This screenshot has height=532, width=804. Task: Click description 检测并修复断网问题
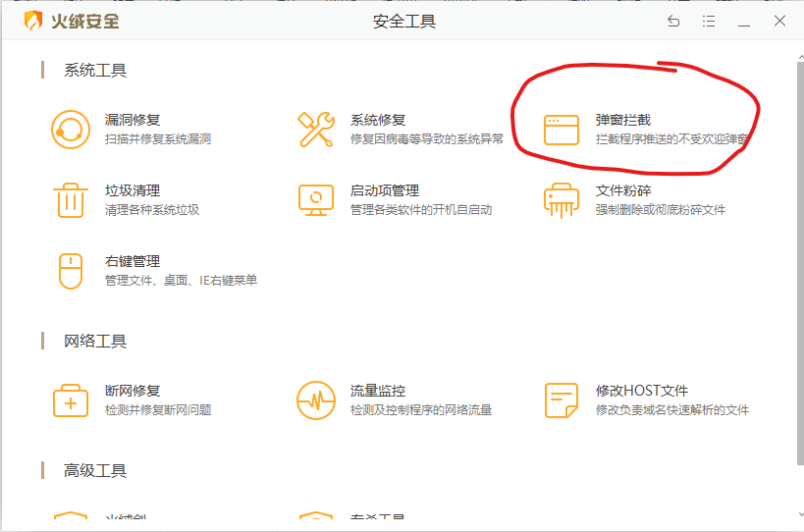(158, 409)
